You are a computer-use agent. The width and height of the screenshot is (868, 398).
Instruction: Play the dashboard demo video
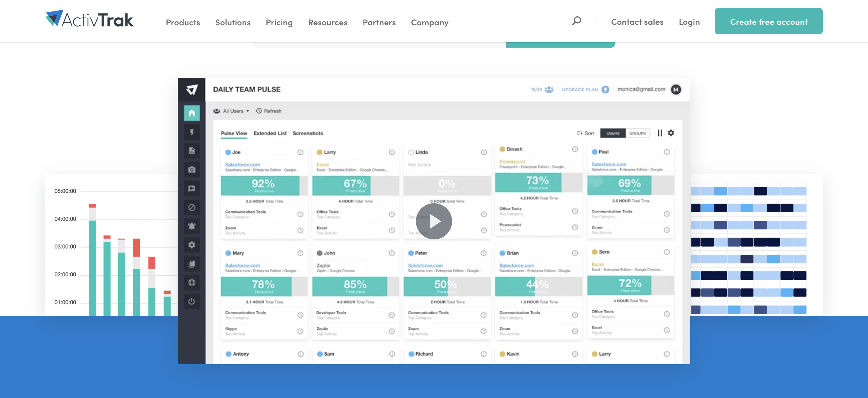coord(434,221)
